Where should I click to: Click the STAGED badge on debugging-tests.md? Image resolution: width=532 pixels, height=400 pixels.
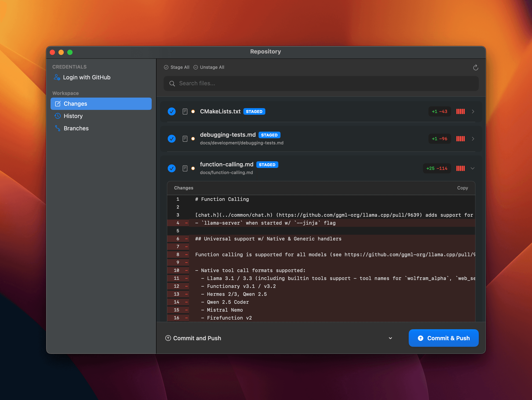(269, 135)
